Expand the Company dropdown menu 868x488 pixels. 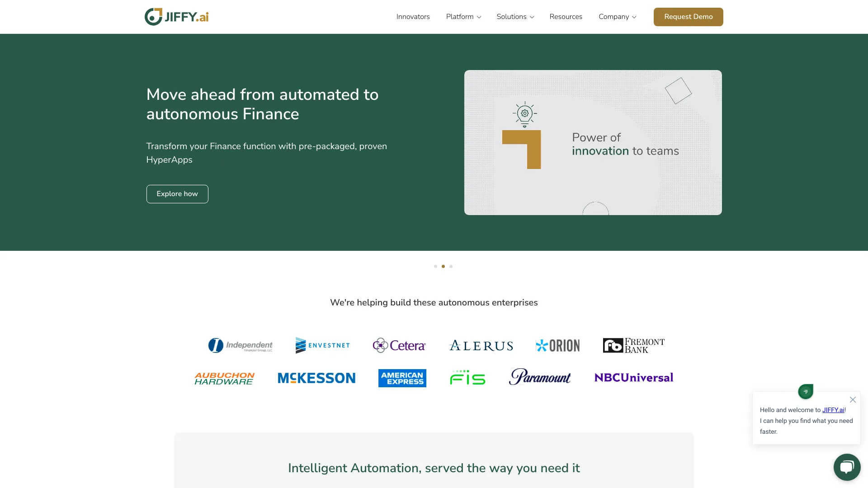coord(617,17)
